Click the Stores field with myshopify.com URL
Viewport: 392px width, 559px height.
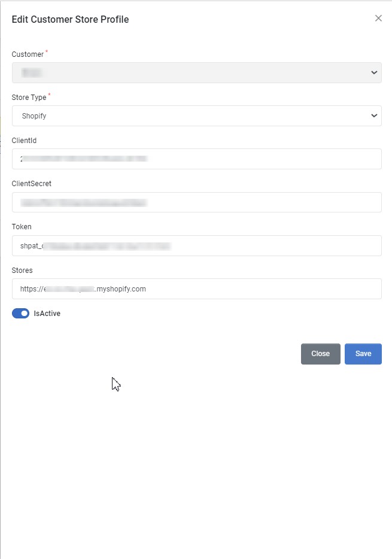[x=196, y=288]
